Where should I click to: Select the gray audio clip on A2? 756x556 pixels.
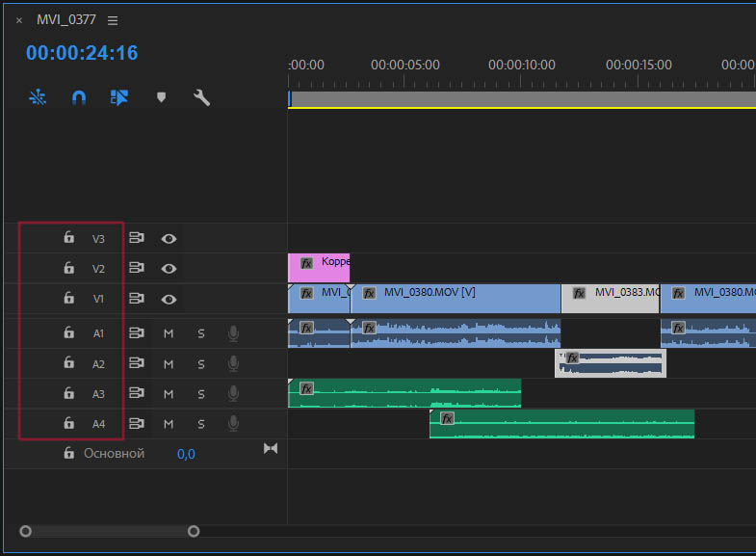pyautogui.click(x=611, y=363)
